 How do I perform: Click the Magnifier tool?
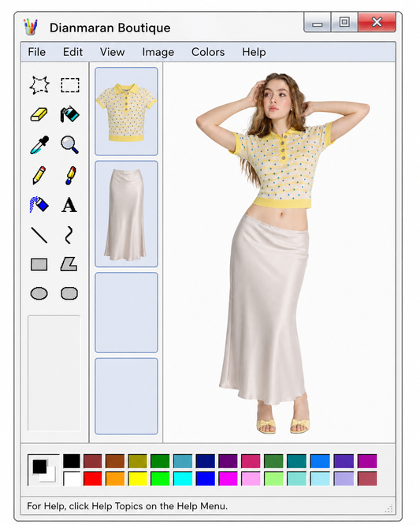pyautogui.click(x=69, y=144)
